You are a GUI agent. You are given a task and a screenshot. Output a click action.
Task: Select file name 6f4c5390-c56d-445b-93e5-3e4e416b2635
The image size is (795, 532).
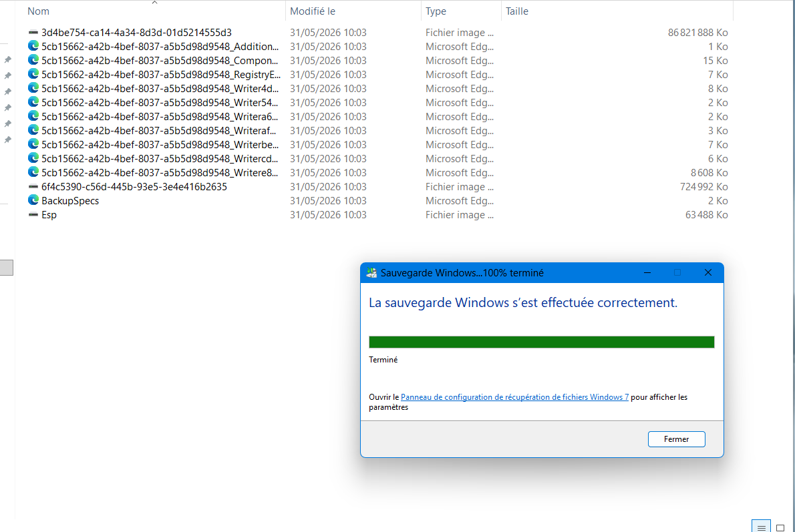pyautogui.click(x=134, y=186)
